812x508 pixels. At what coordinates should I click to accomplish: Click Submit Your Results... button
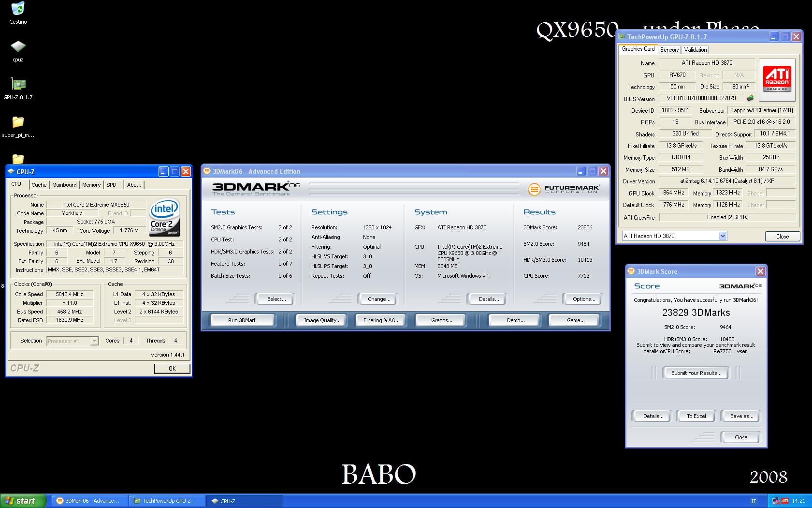click(696, 373)
